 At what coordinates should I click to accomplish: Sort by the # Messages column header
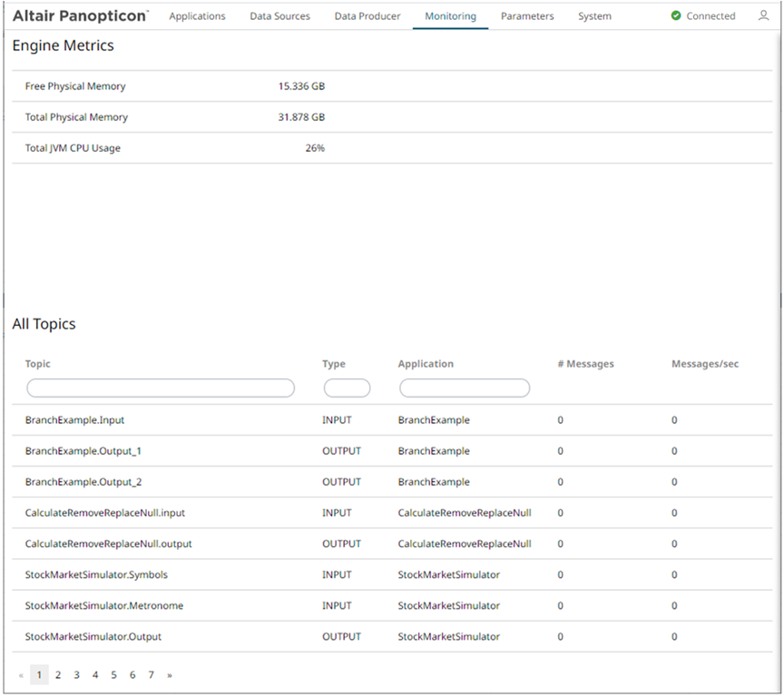(585, 364)
